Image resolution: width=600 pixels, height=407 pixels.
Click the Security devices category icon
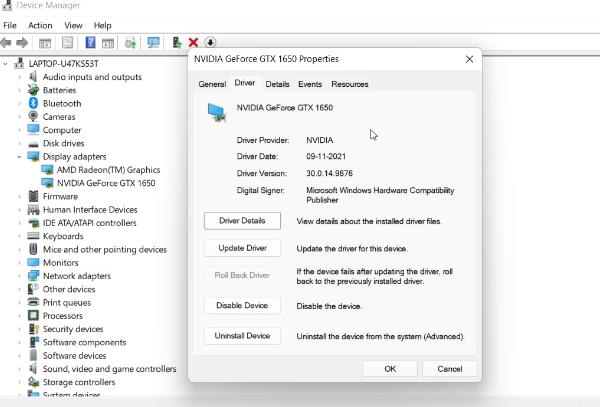coord(34,329)
